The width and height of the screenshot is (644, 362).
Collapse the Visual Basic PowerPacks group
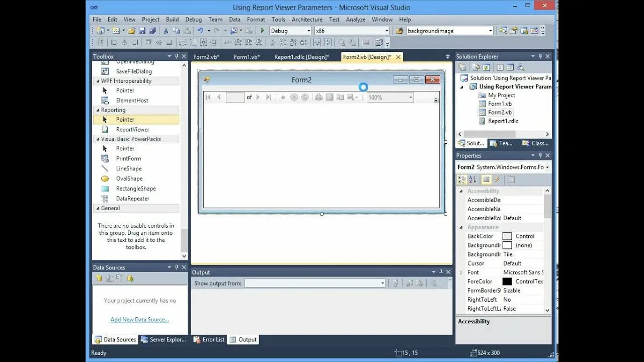(x=97, y=139)
